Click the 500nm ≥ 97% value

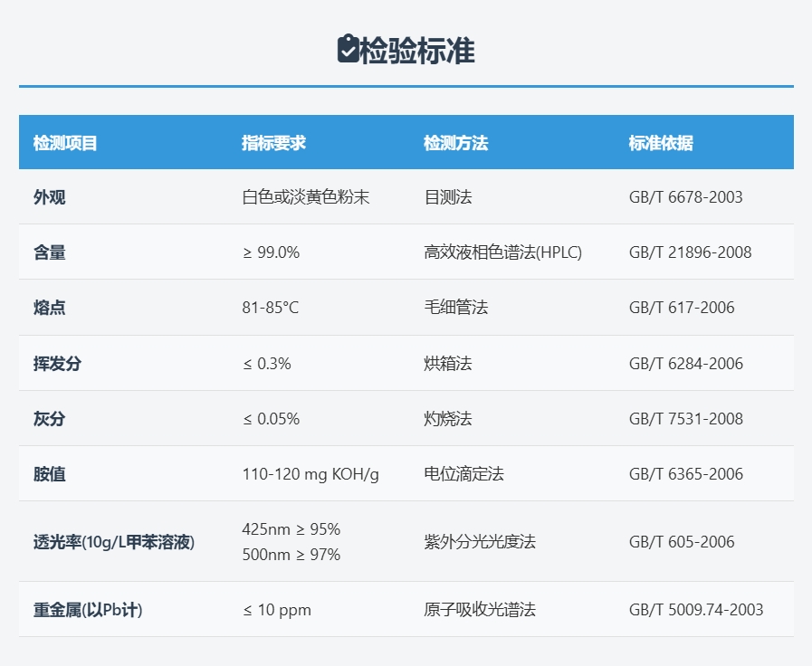291,555
